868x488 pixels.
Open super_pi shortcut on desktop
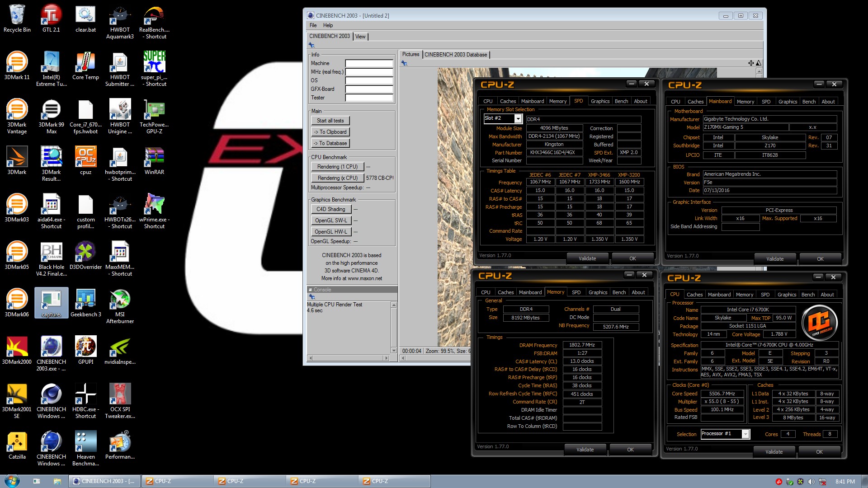154,69
